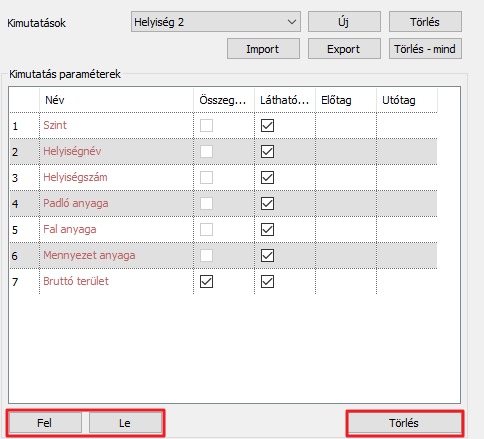Enable the Összeg checkbox for Szint
The image size is (484, 439).
point(206,126)
